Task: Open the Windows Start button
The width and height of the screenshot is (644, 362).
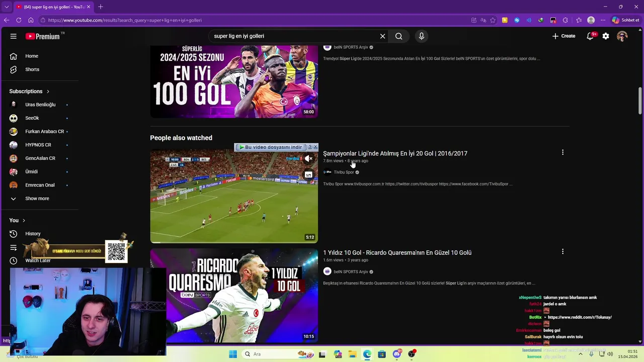Action: (x=233, y=354)
